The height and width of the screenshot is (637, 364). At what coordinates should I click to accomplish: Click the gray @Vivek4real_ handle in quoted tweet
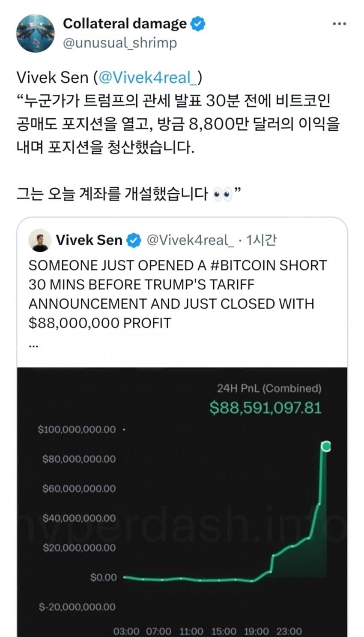pos(190,240)
